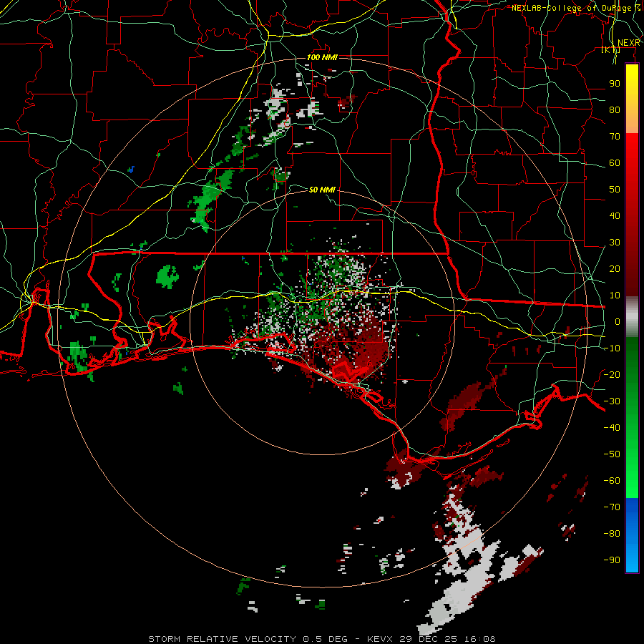The image size is (644, 644).
Task: Pick the gray zero-velocity segment of color bar
Action: point(632,317)
